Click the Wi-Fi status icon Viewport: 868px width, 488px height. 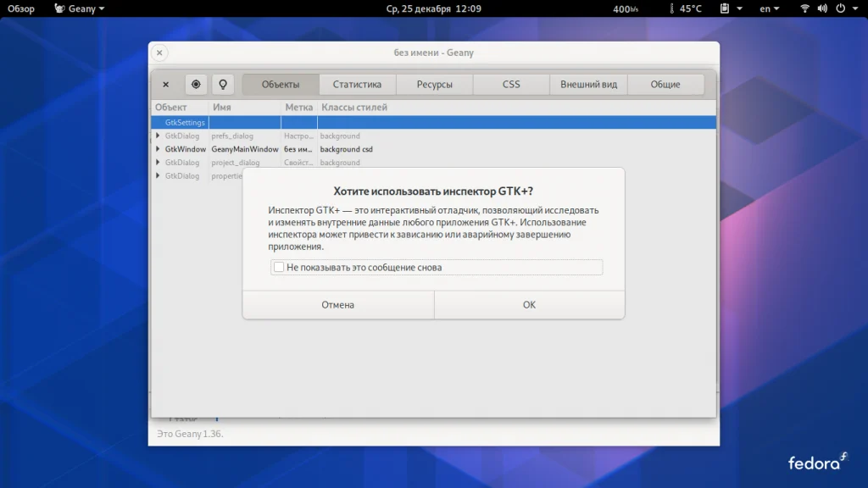[805, 8]
